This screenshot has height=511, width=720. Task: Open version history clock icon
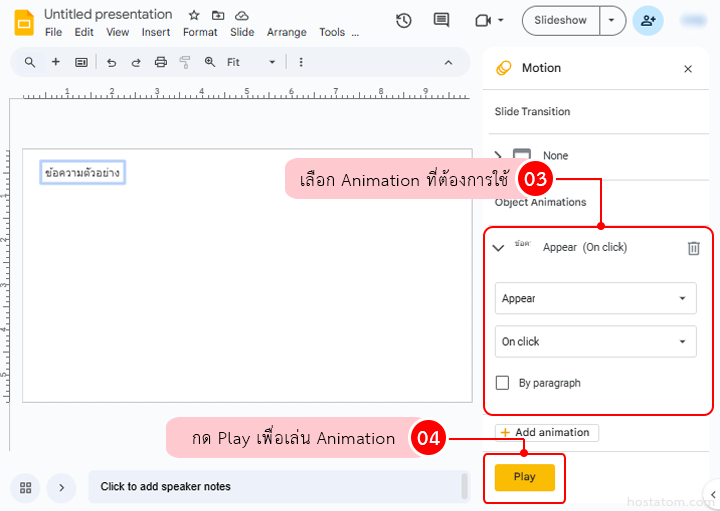[404, 20]
